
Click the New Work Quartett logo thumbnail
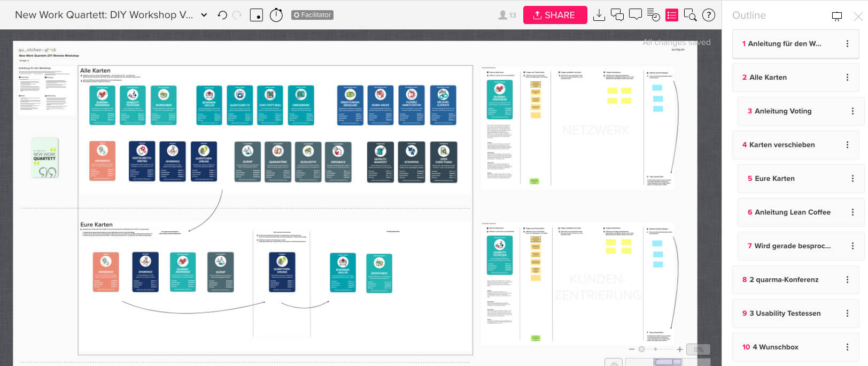(45, 158)
